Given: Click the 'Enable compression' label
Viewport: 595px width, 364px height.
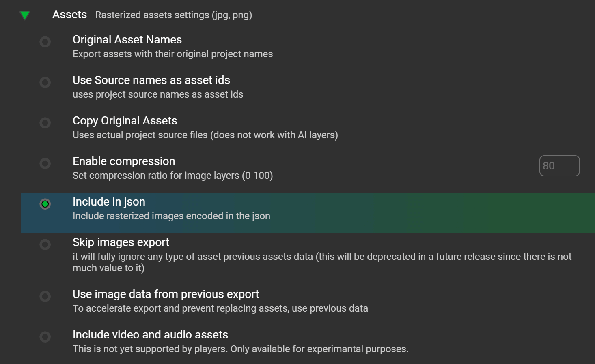Looking at the screenshot, I should coord(124,161).
